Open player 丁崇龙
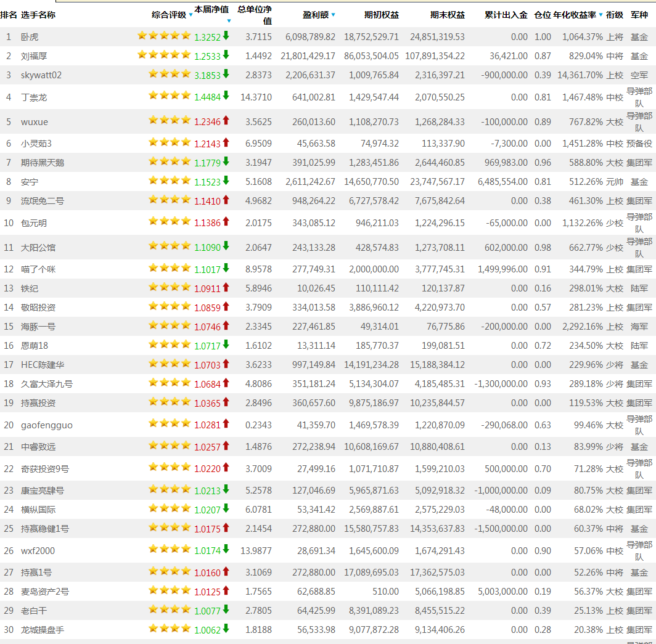 34,97
